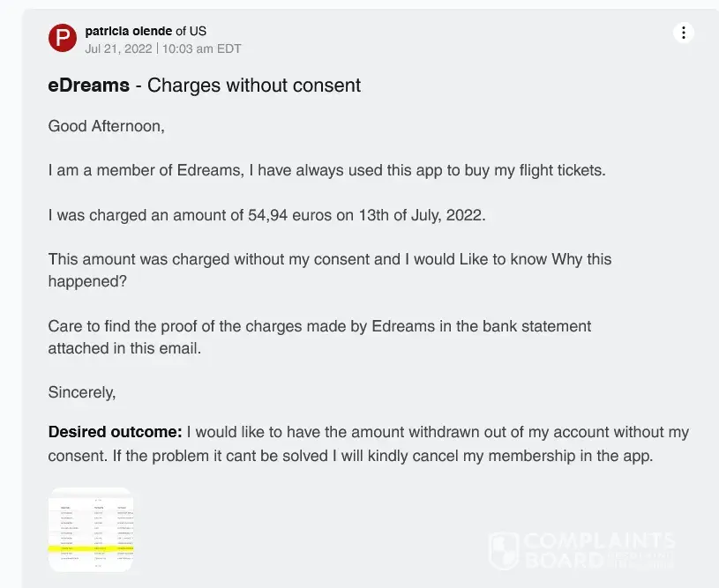This screenshot has height=588, width=719.
Task: Select the "Charges without consent" title text
Action: [254, 86]
